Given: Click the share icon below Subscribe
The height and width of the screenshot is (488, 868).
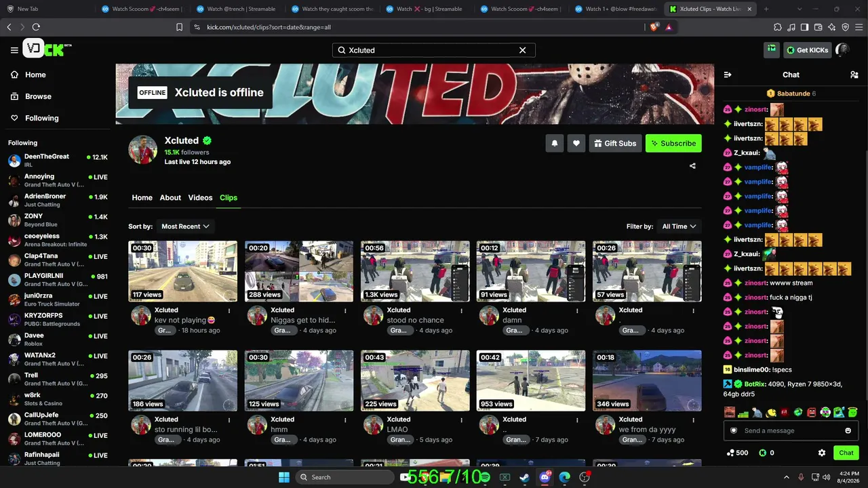Looking at the screenshot, I should (692, 165).
